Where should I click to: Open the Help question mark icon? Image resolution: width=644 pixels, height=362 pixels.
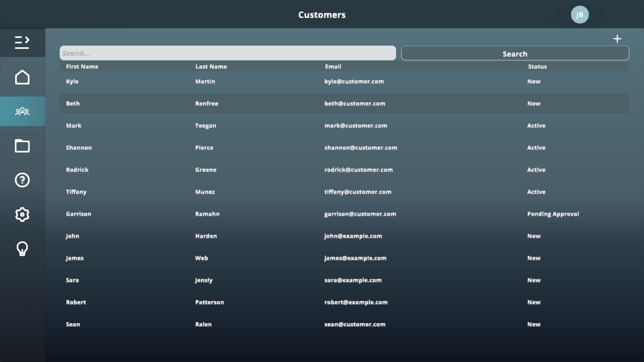[x=22, y=180]
